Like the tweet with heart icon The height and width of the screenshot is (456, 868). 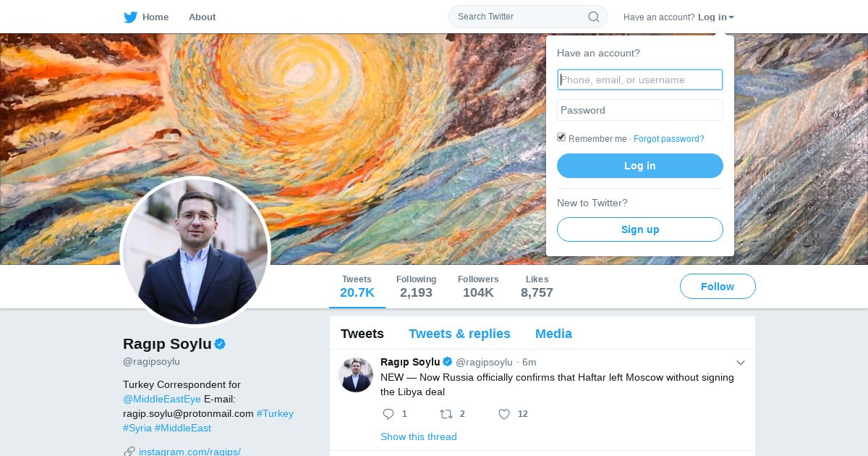(504, 414)
